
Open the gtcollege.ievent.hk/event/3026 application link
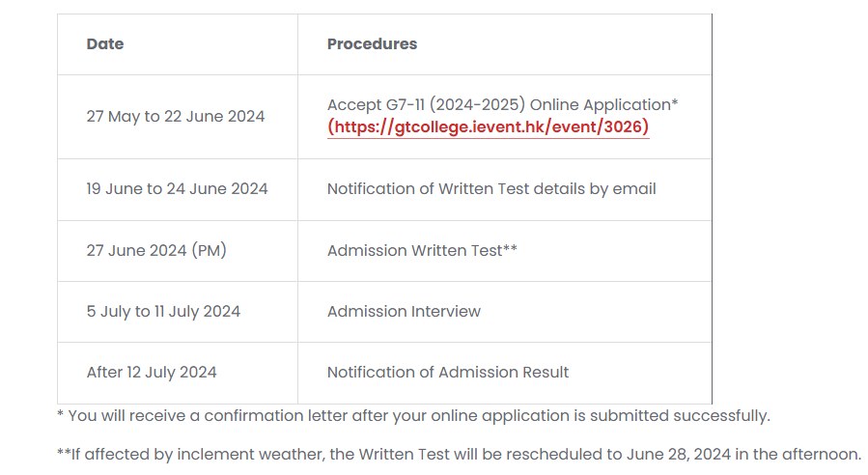click(x=488, y=126)
